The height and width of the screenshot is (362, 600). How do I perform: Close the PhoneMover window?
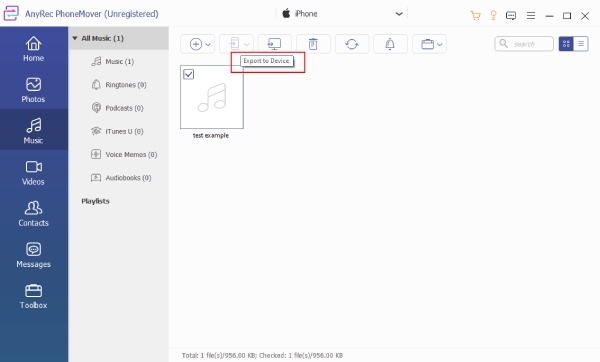click(585, 16)
